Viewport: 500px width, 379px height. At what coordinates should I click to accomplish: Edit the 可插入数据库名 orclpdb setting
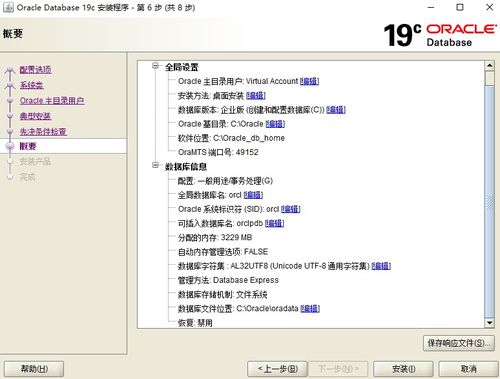[274, 223]
